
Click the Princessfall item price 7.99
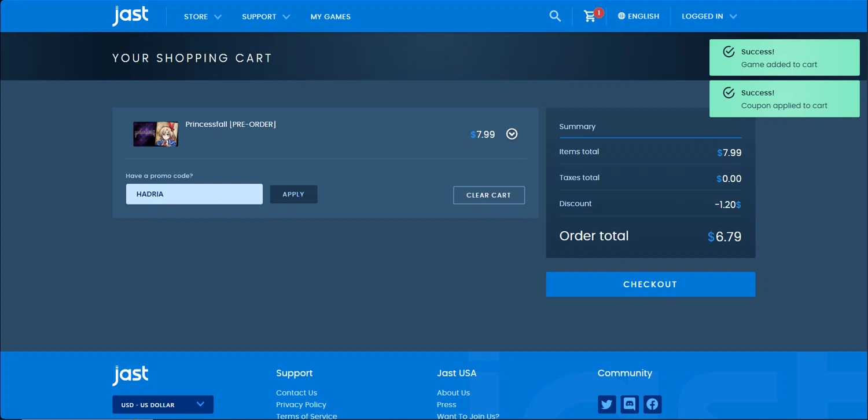point(483,134)
